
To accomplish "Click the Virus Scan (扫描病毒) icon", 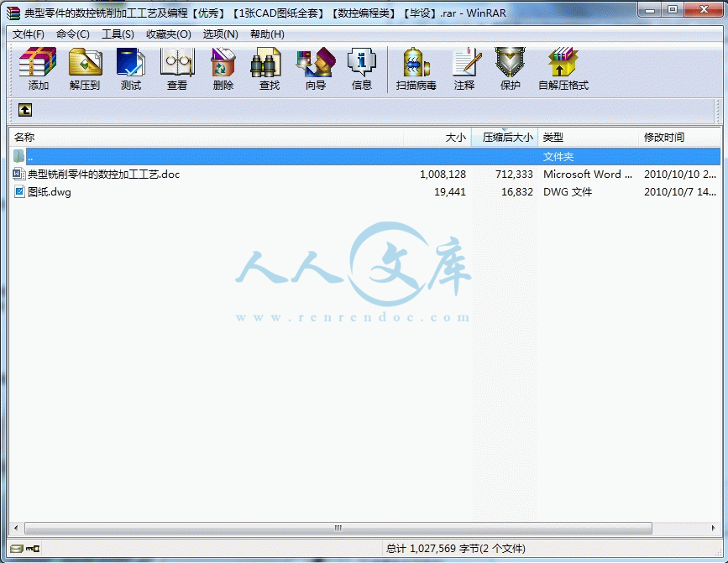I will tap(416, 69).
